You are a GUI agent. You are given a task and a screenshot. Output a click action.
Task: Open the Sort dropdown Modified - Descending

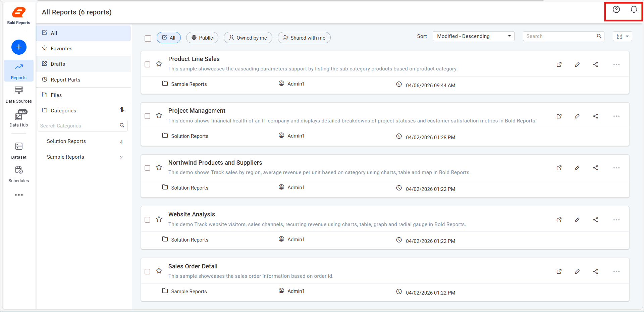click(473, 36)
